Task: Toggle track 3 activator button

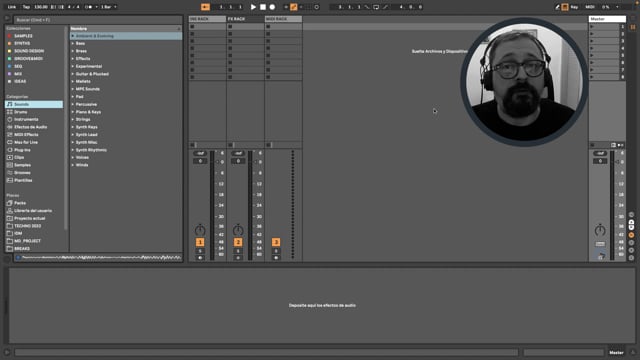Action: click(276, 242)
